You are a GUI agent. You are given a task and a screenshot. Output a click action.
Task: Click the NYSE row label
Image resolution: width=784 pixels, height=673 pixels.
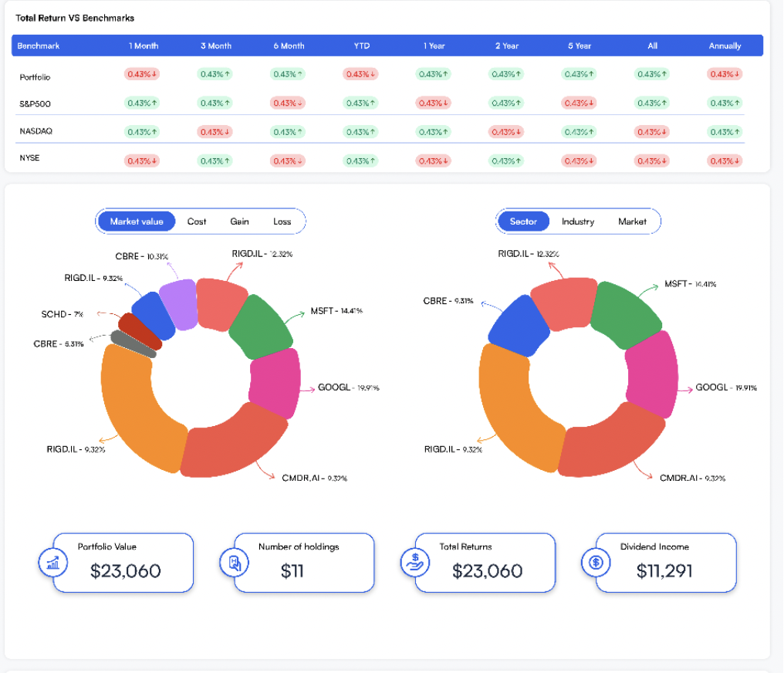[29, 158]
